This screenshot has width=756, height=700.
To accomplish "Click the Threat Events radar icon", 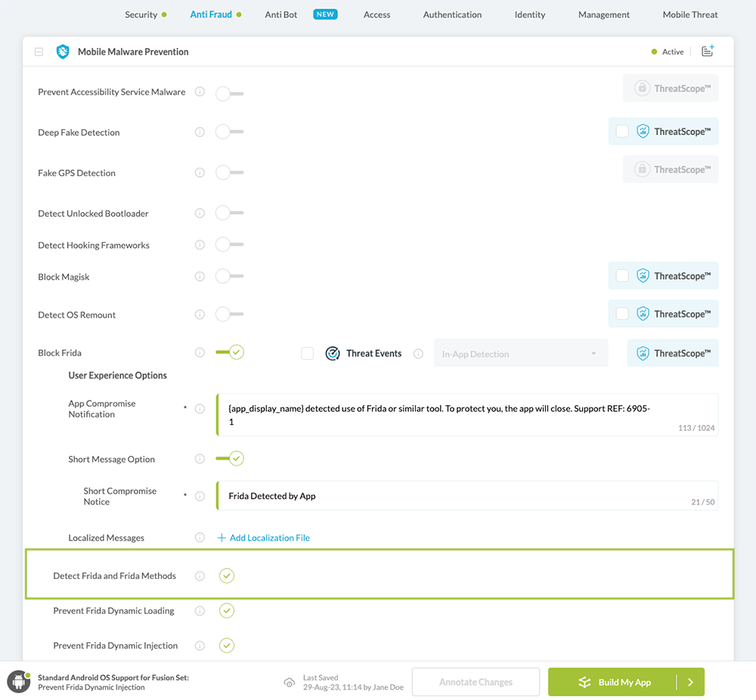I will 333,353.
